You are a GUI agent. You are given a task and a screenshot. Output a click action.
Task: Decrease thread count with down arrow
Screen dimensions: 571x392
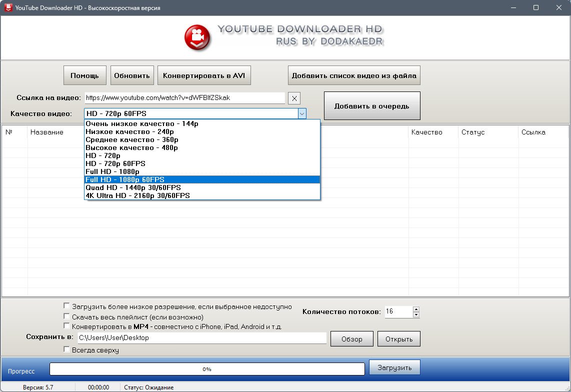[416, 315]
